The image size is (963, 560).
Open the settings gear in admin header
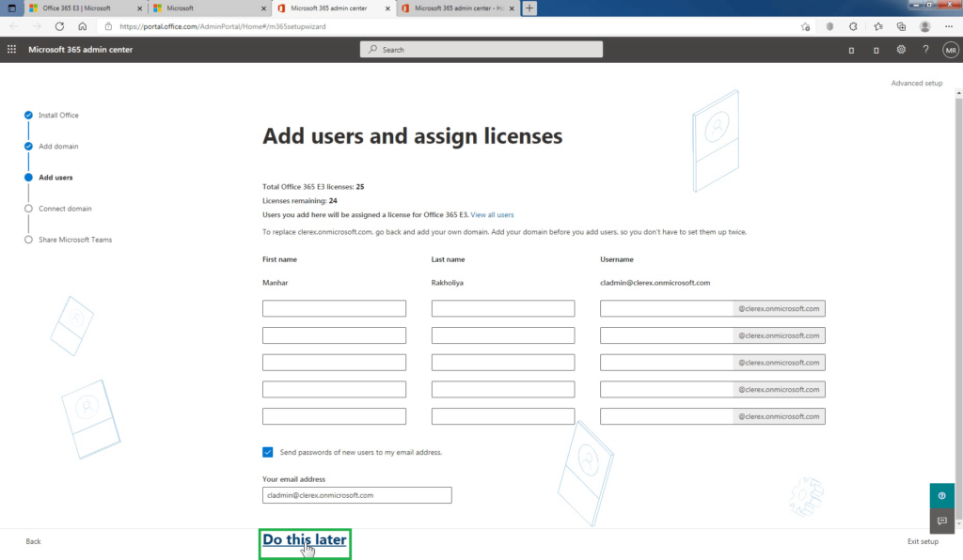click(x=901, y=50)
